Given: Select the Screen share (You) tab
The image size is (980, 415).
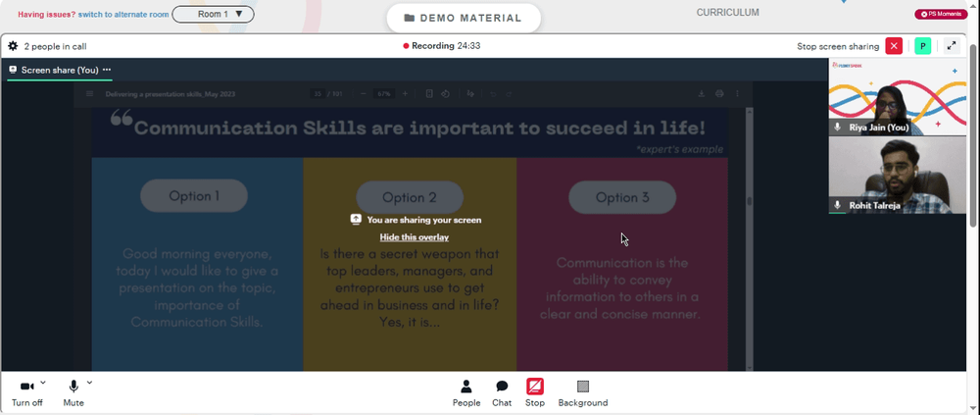Looking at the screenshot, I should tap(60, 70).
